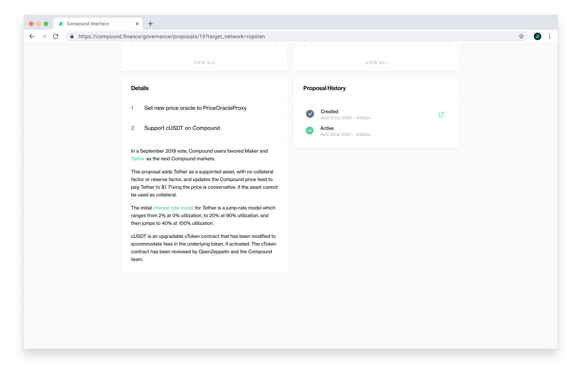Open the Compound profile avatar
The image size is (588, 376).
pyautogui.click(x=537, y=36)
